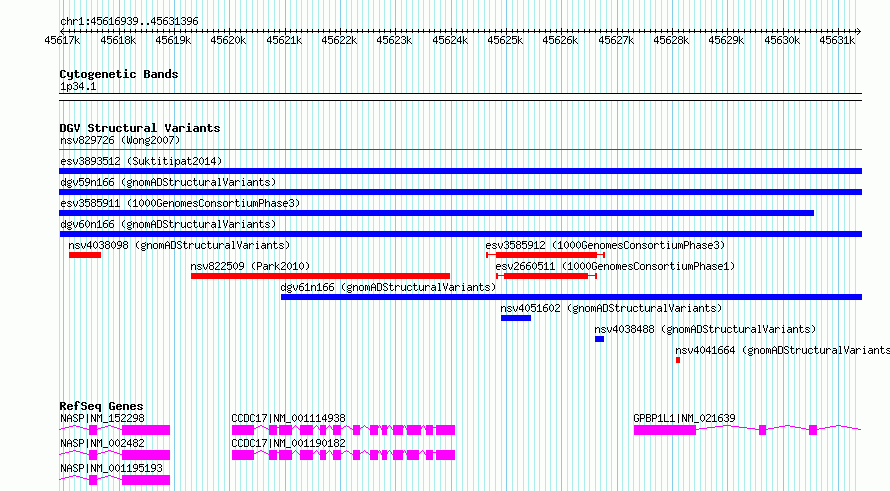The image size is (890, 491).
Task: Open the dgv59n166 gnomAD variant label
Action: point(168,182)
